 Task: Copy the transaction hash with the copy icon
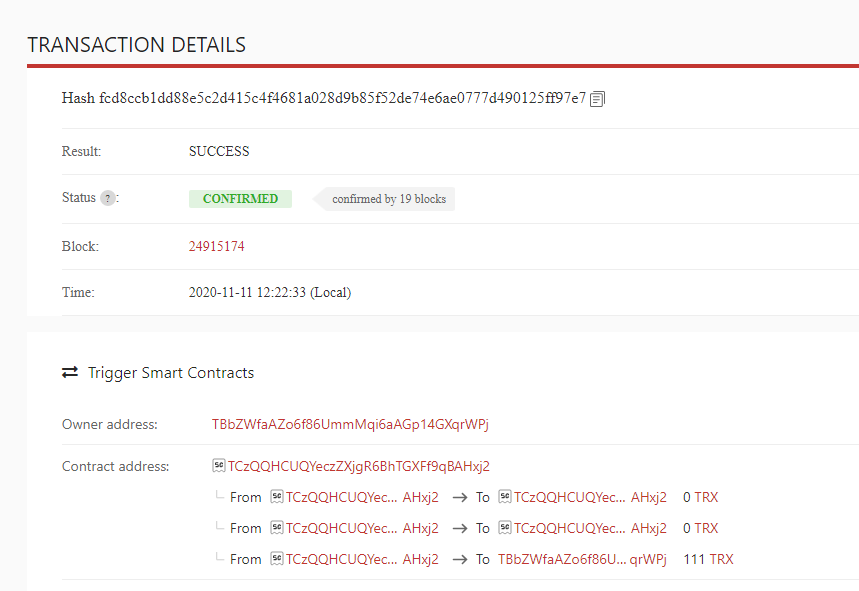[598, 99]
